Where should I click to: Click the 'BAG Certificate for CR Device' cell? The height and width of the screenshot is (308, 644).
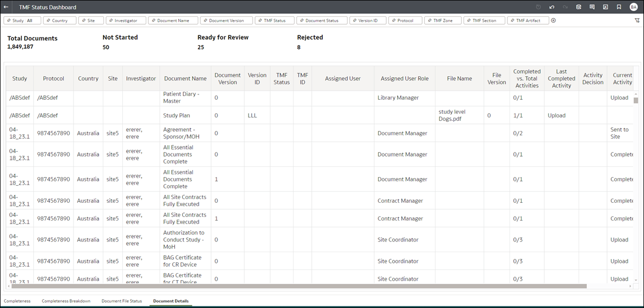[186, 261]
